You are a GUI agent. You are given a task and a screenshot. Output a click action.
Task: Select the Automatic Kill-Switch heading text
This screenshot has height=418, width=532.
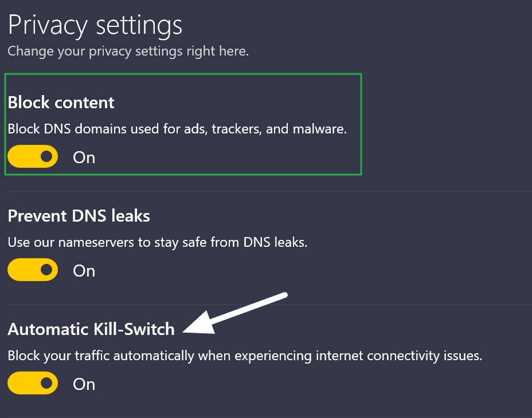[x=92, y=329]
